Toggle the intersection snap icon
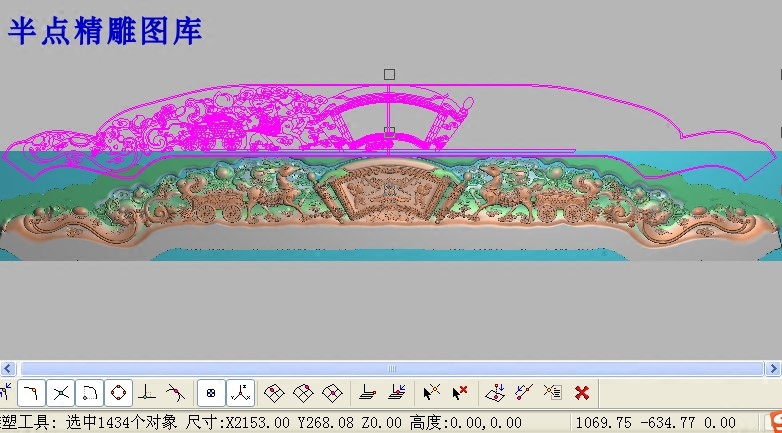This screenshot has width=782, height=433. pos(60,393)
